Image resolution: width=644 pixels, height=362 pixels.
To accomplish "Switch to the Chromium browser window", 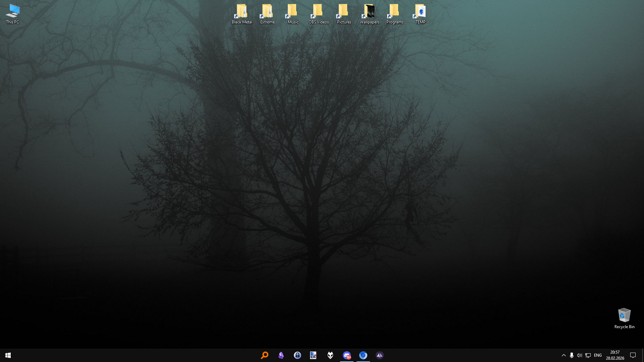I will point(363,355).
